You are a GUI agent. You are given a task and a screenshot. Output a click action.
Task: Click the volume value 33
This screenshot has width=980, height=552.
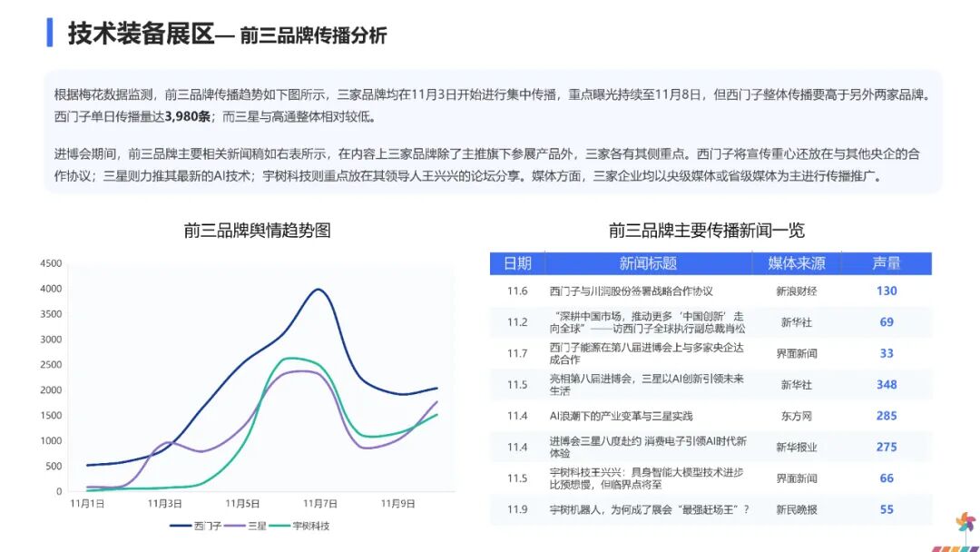click(887, 353)
